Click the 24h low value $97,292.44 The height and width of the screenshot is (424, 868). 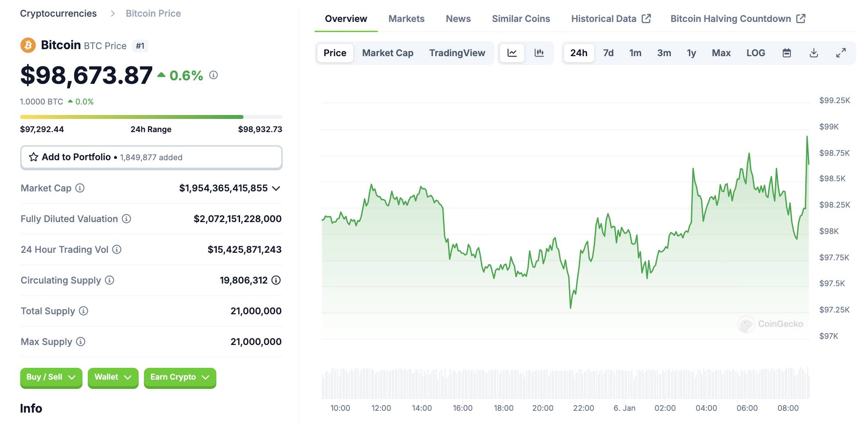pos(42,129)
